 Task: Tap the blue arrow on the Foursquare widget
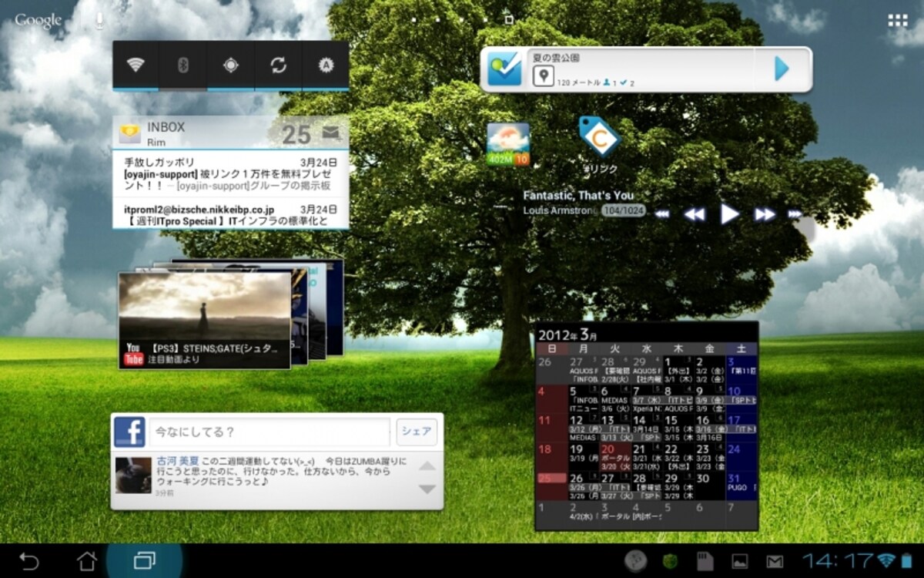782,69
